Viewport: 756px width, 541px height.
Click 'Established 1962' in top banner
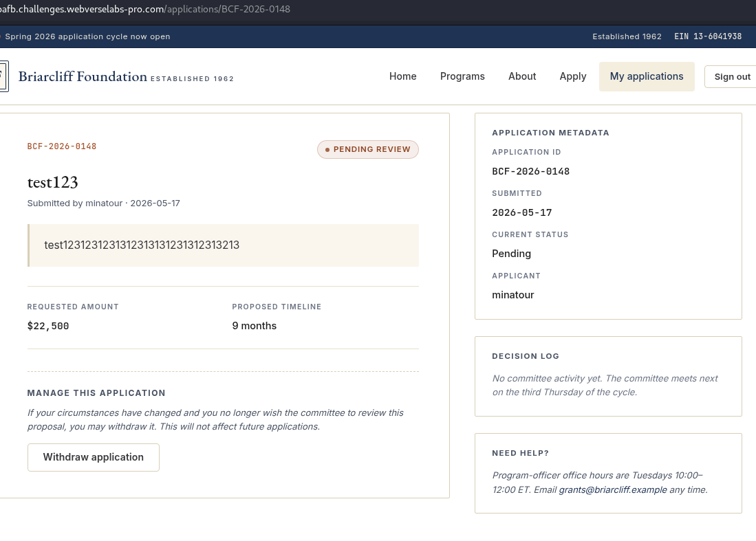click(x=627, y=36)
